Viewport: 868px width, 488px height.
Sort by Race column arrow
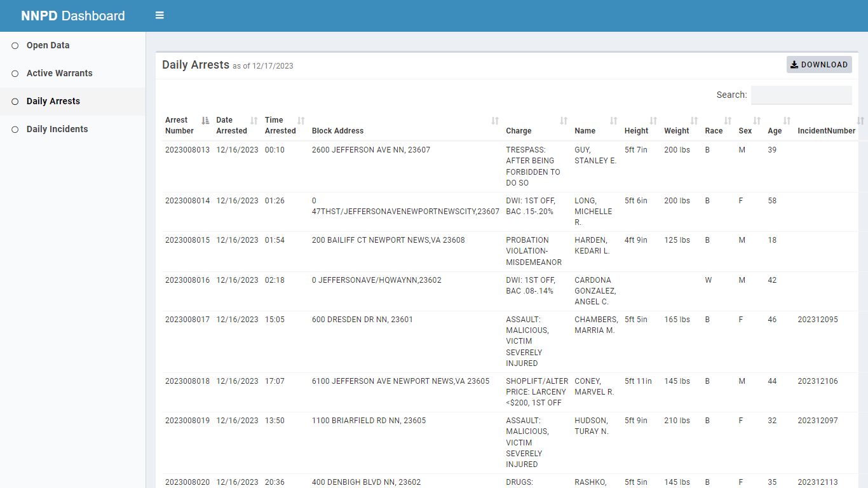[728, 121]
